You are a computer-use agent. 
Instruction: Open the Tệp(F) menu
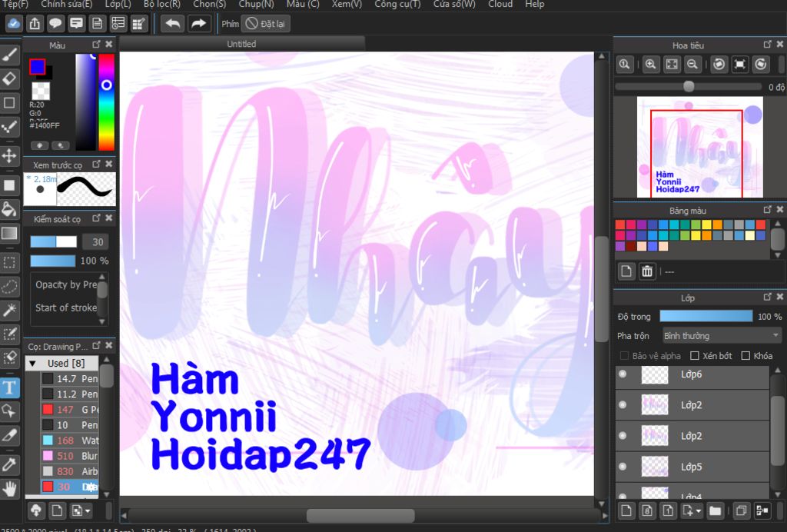pyautogui.click(x=15, y=4)
